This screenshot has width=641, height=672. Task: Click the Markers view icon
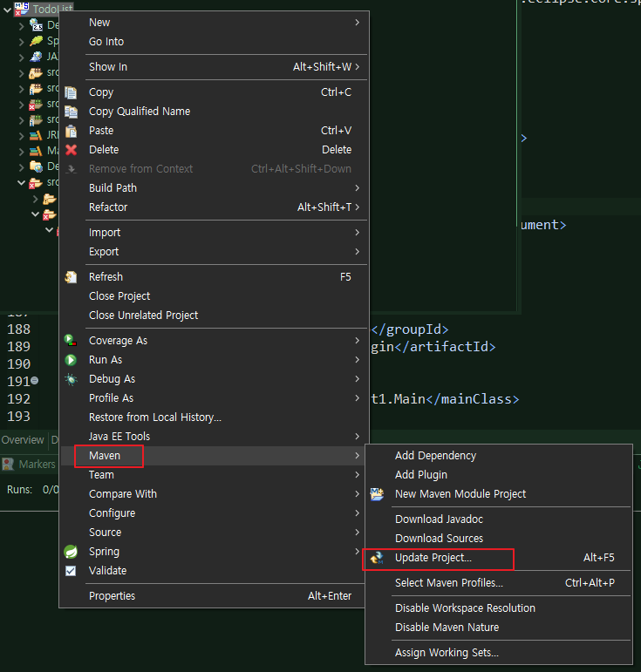[x=8, y=465]
